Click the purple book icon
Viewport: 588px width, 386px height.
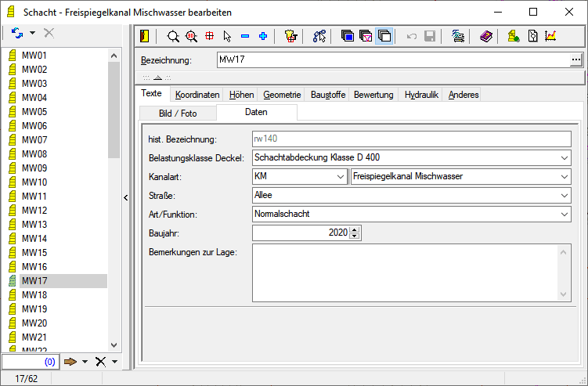(486, 36)
